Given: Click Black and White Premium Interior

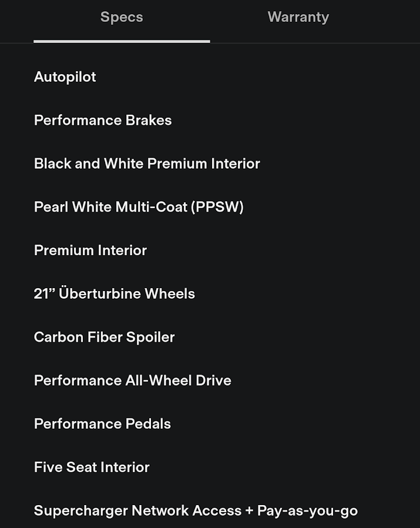Looking at the screenshot, I should 147,164.
